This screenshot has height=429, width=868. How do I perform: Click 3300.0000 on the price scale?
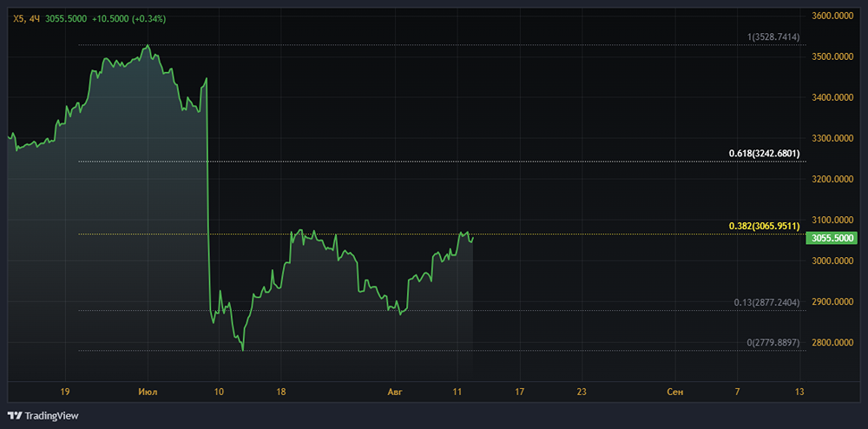coord(833,138)
